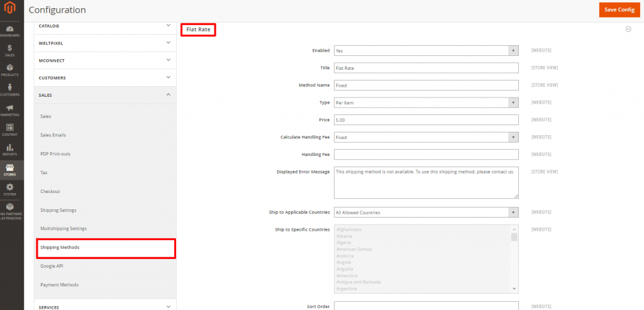Open the Type dropdown set to Per Item
The image size is (644, 310).
[426, 102]
